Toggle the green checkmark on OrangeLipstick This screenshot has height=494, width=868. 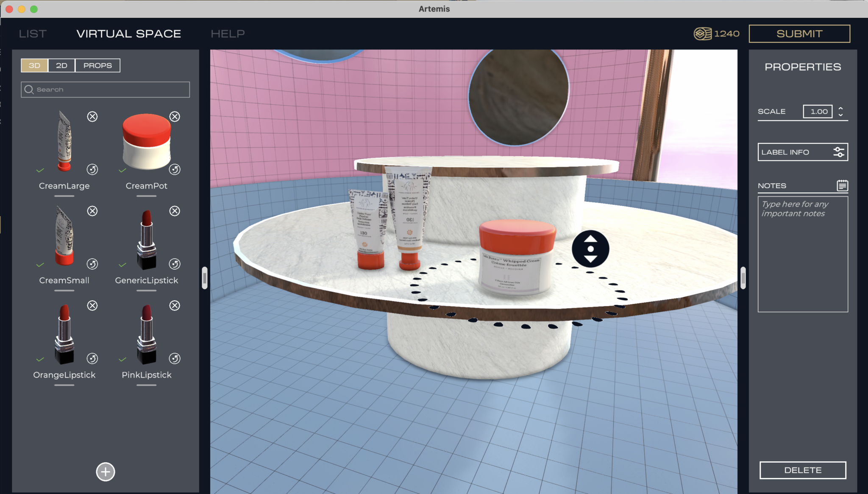pos(40,359)
